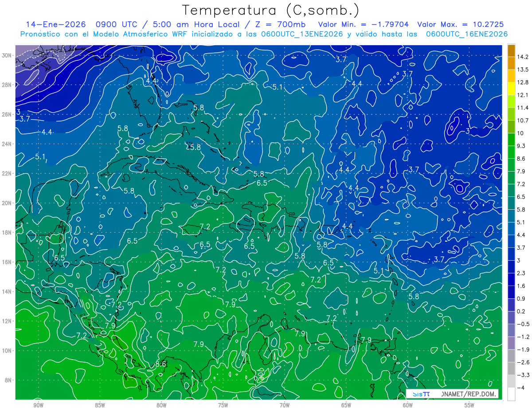Click the 75W longitude axis label
This screenshot has width=532, height=411.
(x=223, y=405)
